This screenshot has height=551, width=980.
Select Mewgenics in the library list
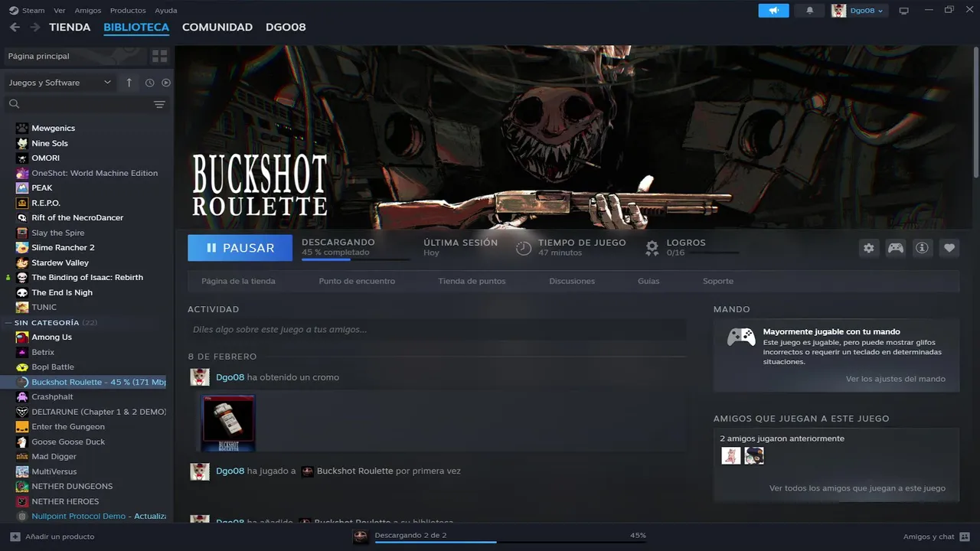tap(53, 128)
